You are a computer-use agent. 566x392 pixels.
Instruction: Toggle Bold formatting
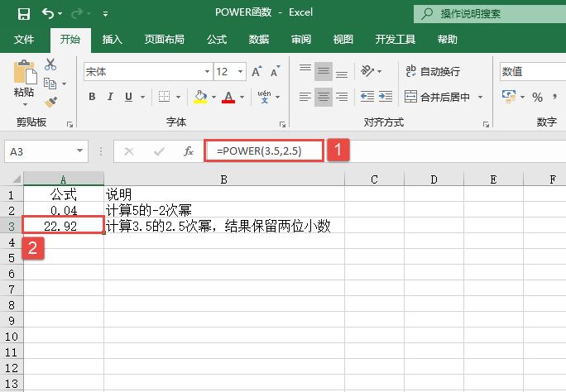(x=92, y=98)
